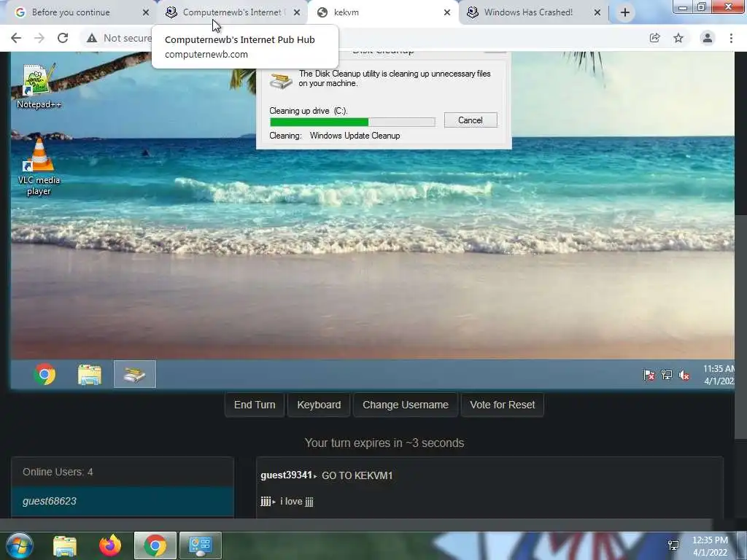Click the network icon in VM tray

(x=667, y=376)
